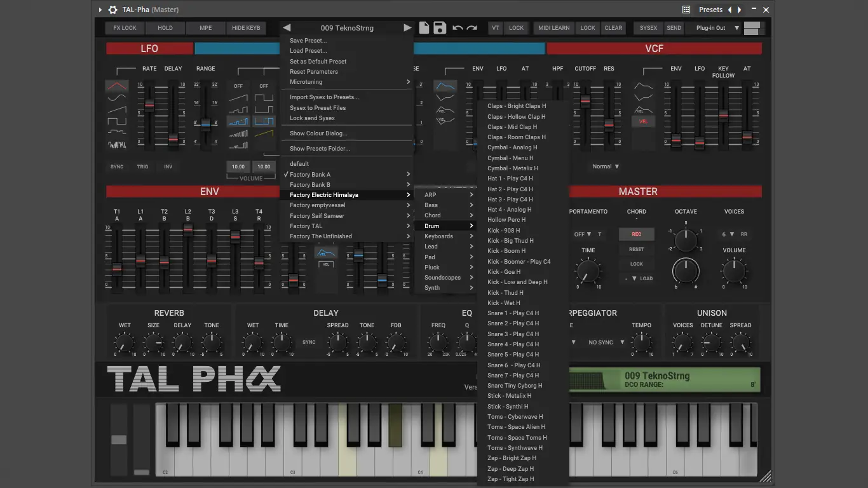
Task: Select next preset in host title bar
Action: [x=740, y=10]
